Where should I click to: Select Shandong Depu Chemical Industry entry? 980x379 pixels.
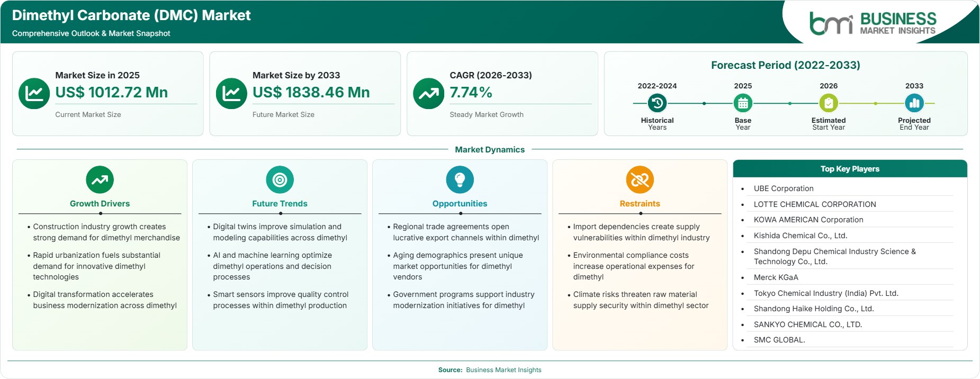(x=834, y=256)
